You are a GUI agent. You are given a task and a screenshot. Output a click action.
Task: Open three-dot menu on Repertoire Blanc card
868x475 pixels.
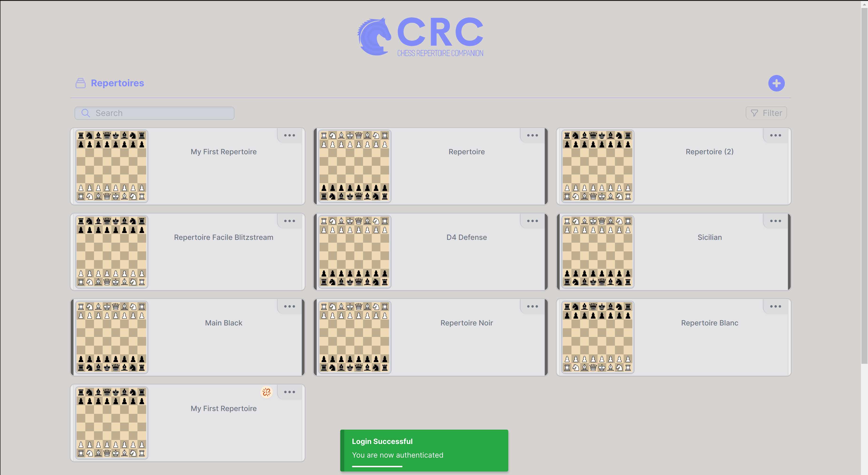point(775,307)
